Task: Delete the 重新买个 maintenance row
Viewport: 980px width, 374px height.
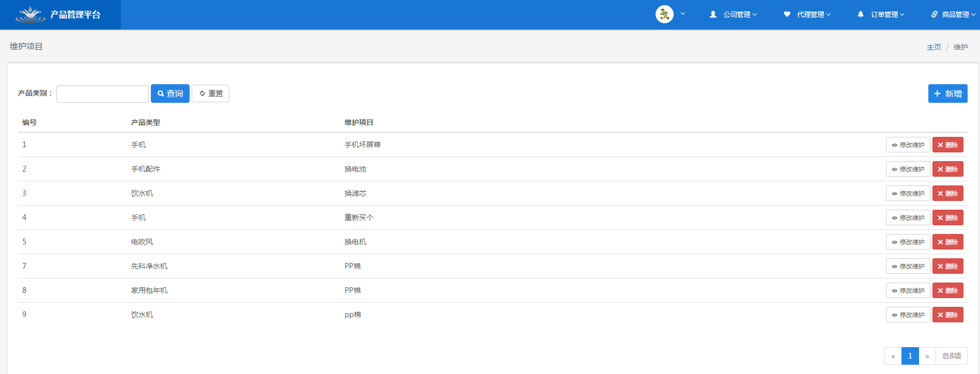Action: [947, 217]
